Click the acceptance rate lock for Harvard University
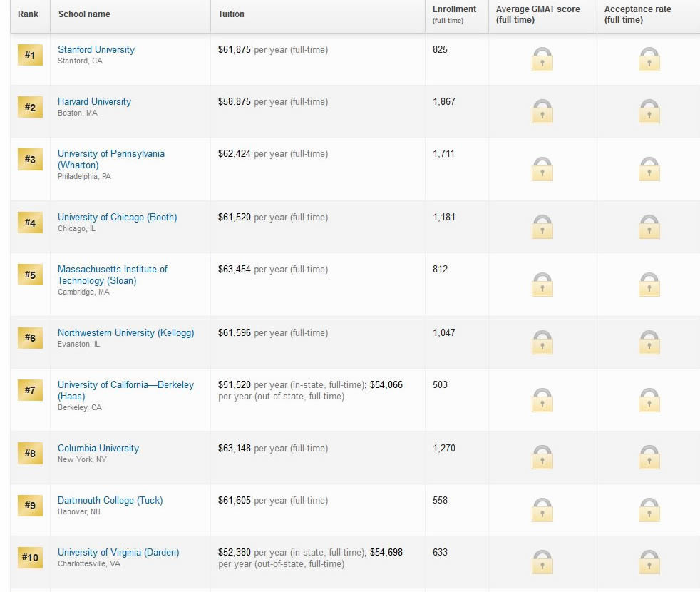The image size is (700, 592). point(649,111)
